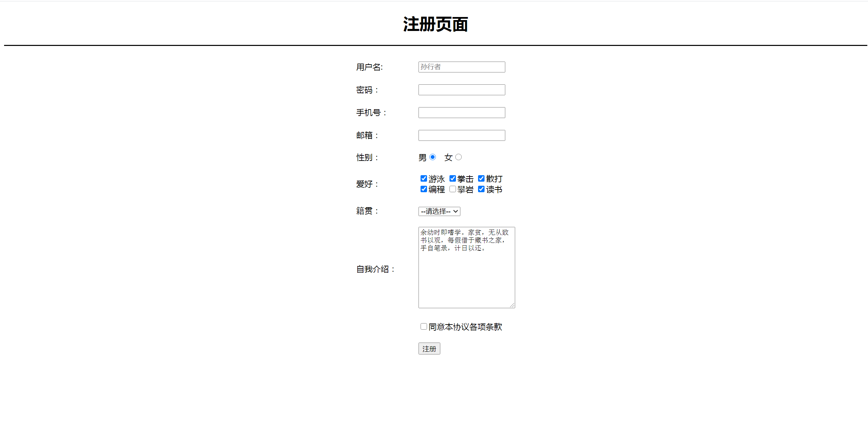Click the 用户名: label
Image resolution: width=868 pixels, height=431 pixels.
369,67
